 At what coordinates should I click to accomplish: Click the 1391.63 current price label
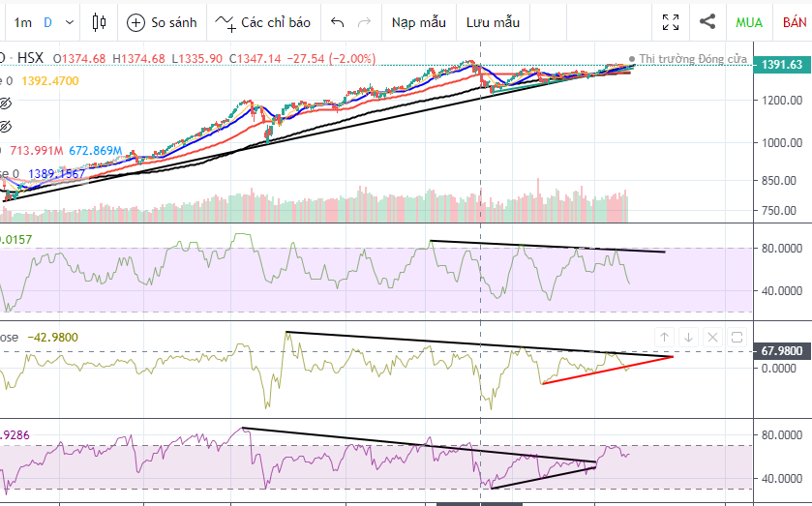tap(782, 65)
